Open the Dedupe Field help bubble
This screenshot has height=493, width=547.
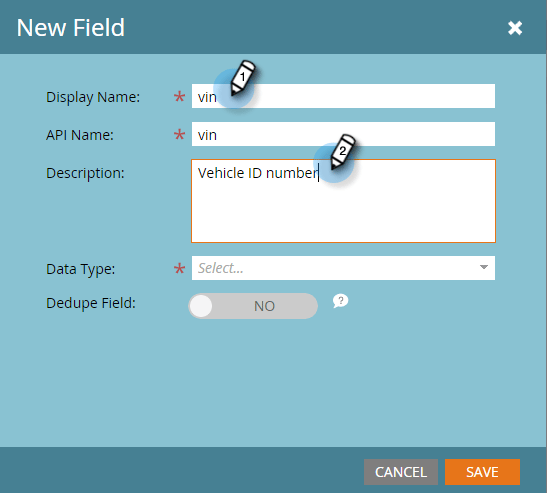tap(340, 301)
